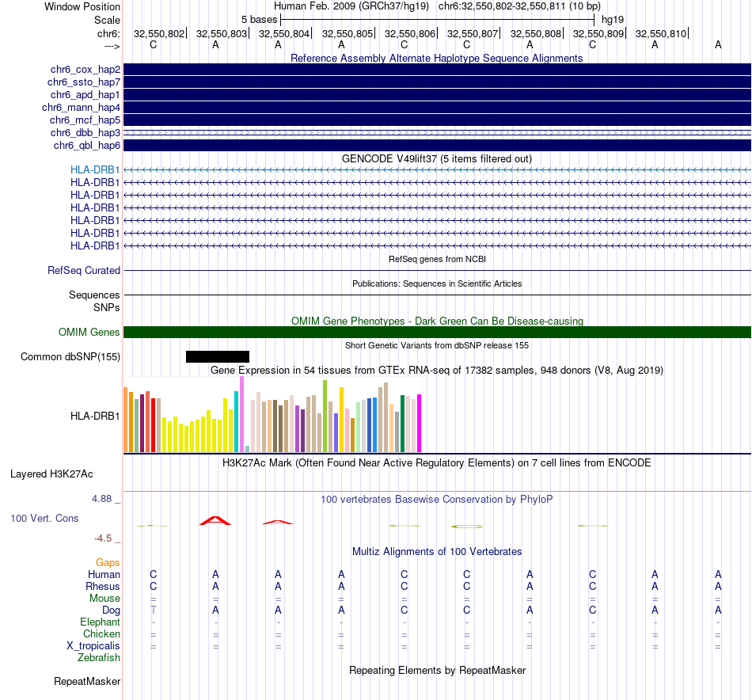Screen dimensions: 752x700
Task: Click the 100 Vert. Cons label
Action: click(44, 518)
